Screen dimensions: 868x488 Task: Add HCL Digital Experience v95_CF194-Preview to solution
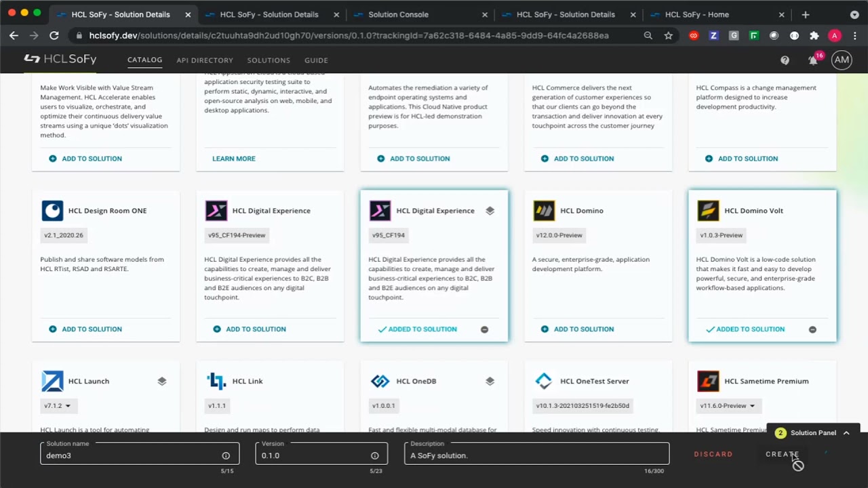pyautogui.click(x=250, y=329)
